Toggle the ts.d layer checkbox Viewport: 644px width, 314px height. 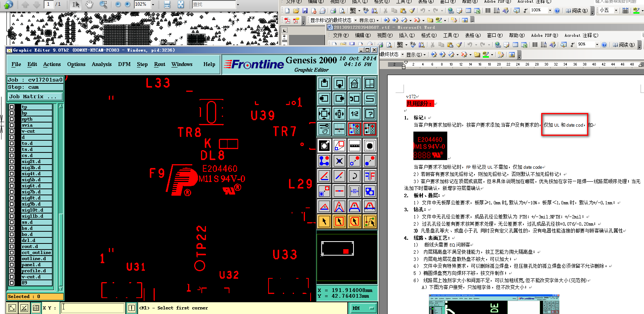pyautogui.click(x=12, y=149)
